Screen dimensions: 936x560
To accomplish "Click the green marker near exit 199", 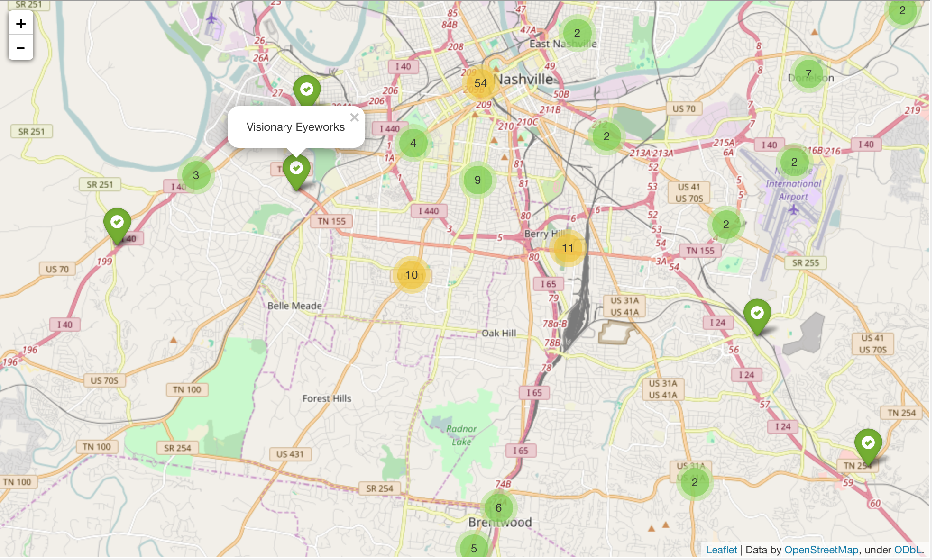I will (x=117, y=224).
